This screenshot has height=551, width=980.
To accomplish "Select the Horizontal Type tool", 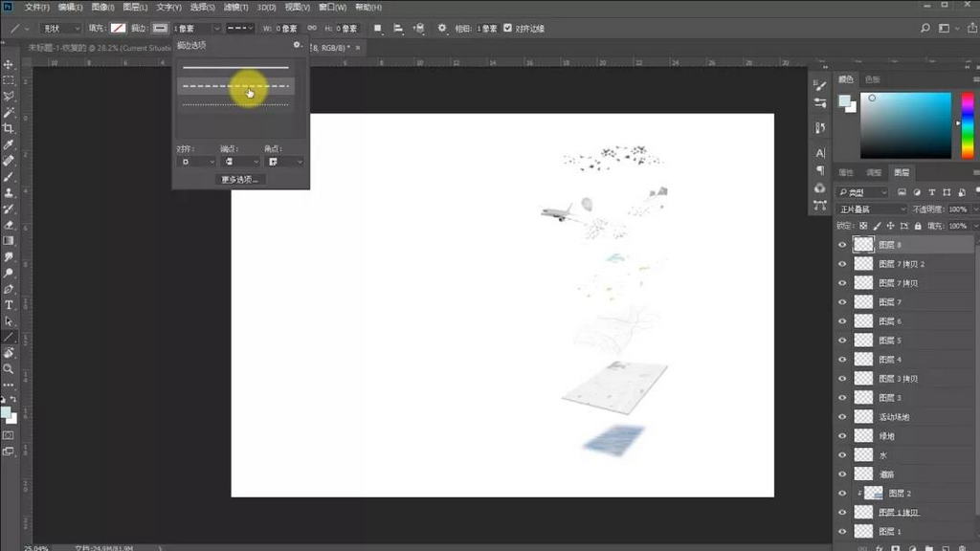I will coord(9,305).
